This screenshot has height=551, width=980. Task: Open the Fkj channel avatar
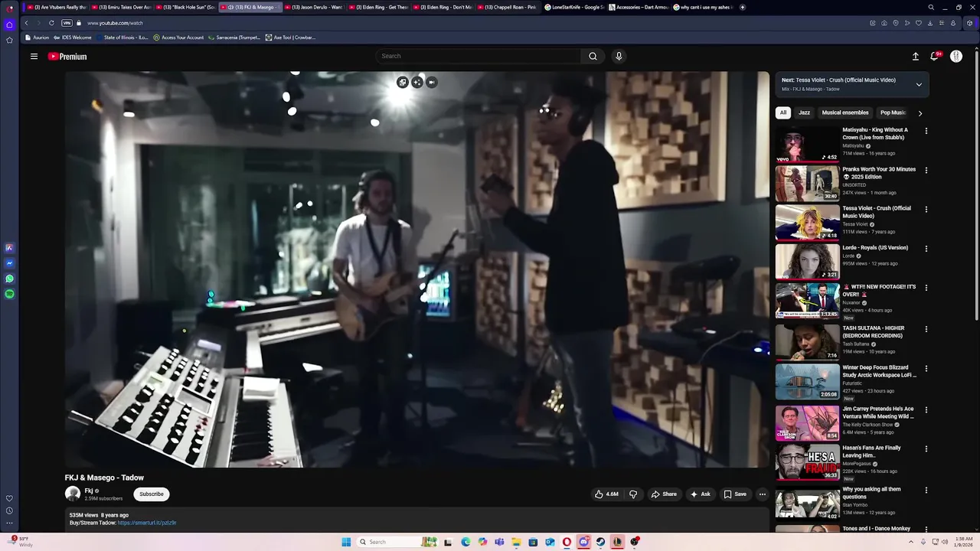73,494
